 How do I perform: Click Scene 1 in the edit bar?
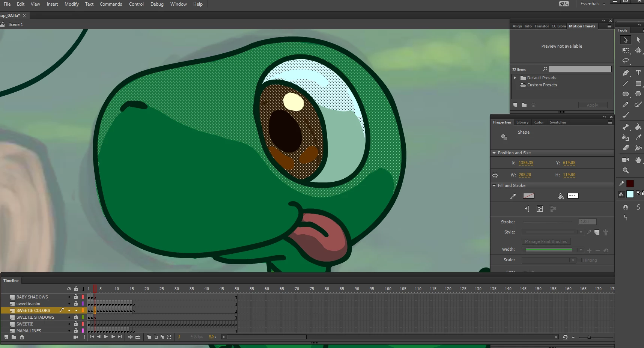tap(16, 24)
